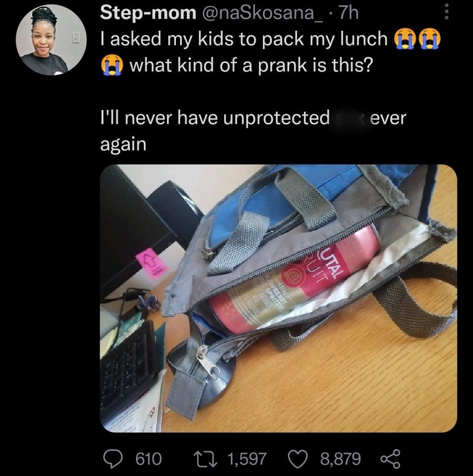The height and width of the screenshot is (476, 473).
Task: Click the last crying emoji after "lunch"
Action: 430,39
